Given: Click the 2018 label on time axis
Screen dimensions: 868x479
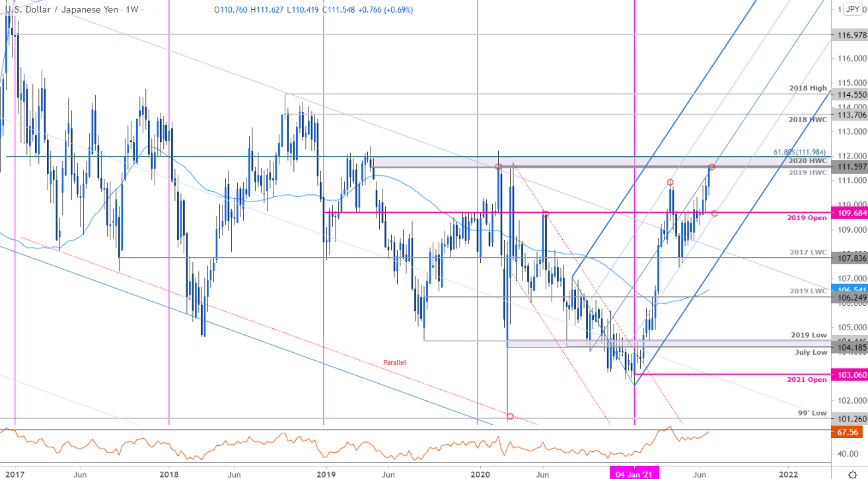Looking at the screenshot, I should click(169, 474).
